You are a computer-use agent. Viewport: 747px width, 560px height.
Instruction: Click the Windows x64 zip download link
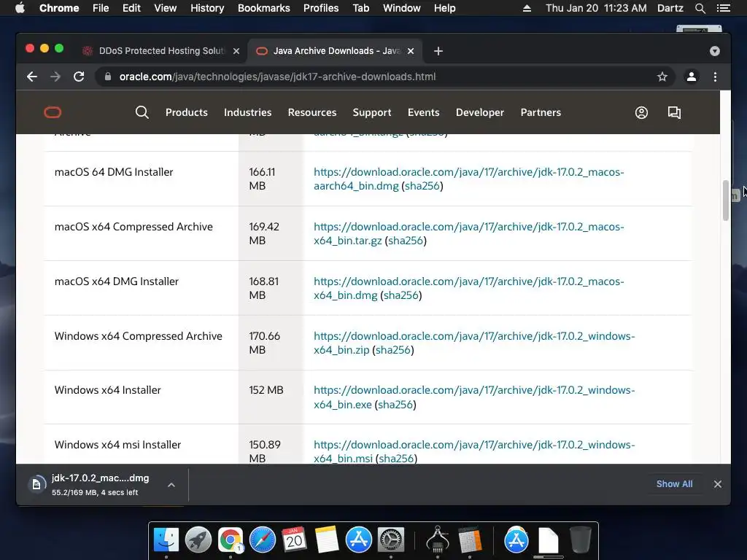tap(474, 343)
